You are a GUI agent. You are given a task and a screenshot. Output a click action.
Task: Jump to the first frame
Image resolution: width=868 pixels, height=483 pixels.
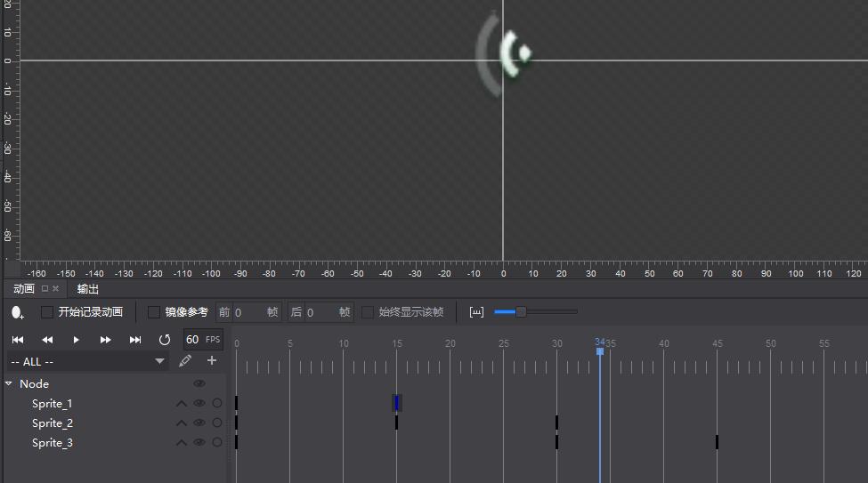point(18,340)
